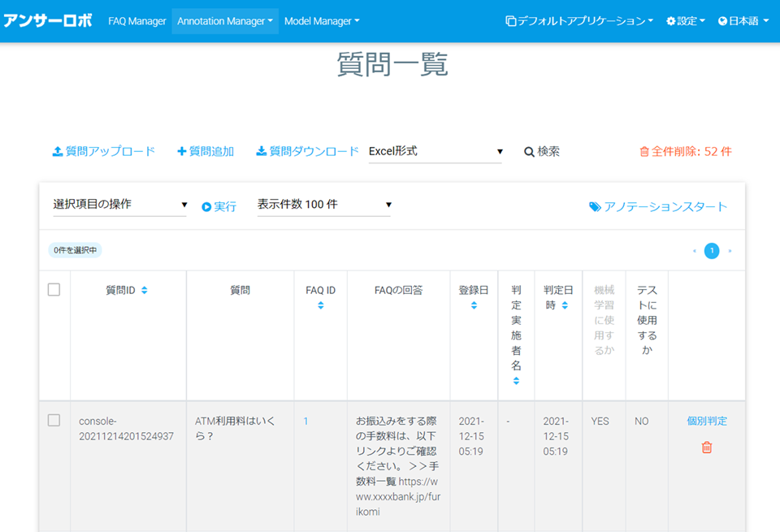Viewport: 780px width, 532px height.
Task: Click the upload icon beside 質問アップロード
Action: 58,151
